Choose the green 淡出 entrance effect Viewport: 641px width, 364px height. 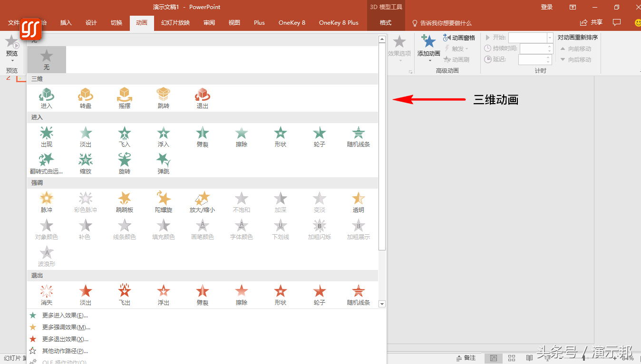[86, 136]
